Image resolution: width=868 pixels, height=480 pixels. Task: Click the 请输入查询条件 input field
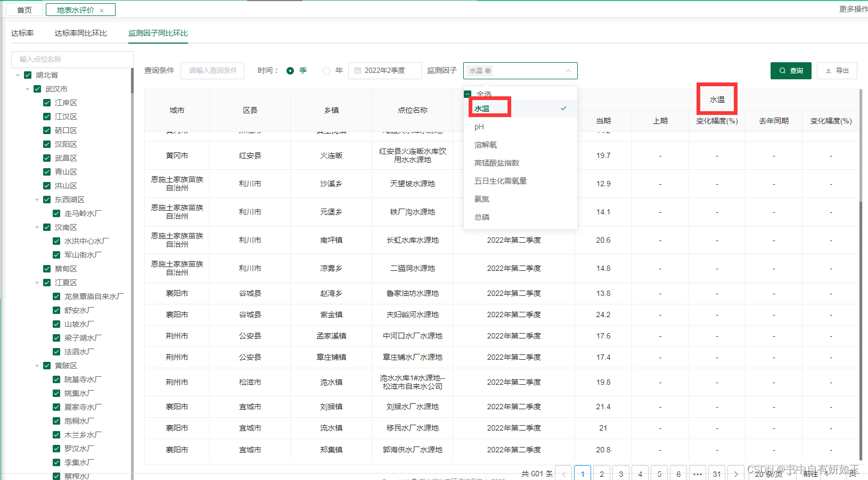tap(212, 71)
